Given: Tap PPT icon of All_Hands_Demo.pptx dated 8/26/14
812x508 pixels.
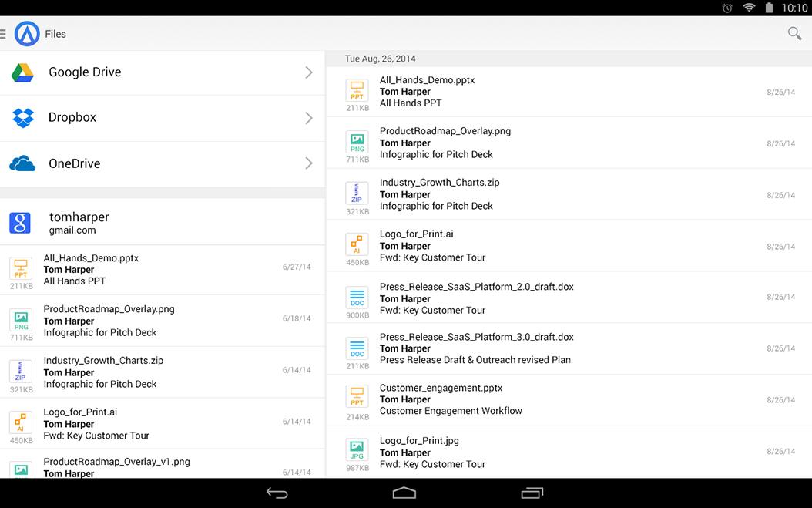Looking at the screenshot, I should (357, 91).
